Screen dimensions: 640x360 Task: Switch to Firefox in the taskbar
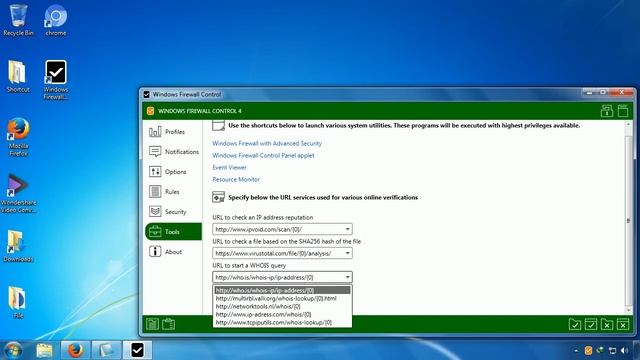pyautogui.click(x=75, y=350)
